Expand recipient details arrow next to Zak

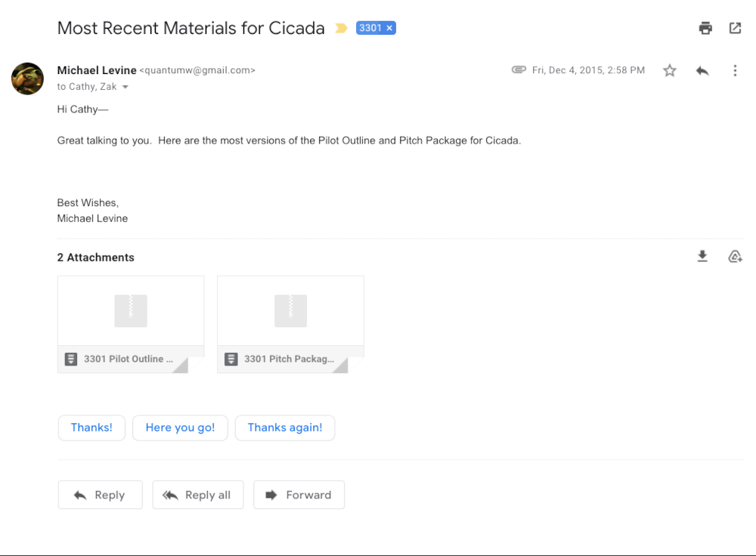125,87
